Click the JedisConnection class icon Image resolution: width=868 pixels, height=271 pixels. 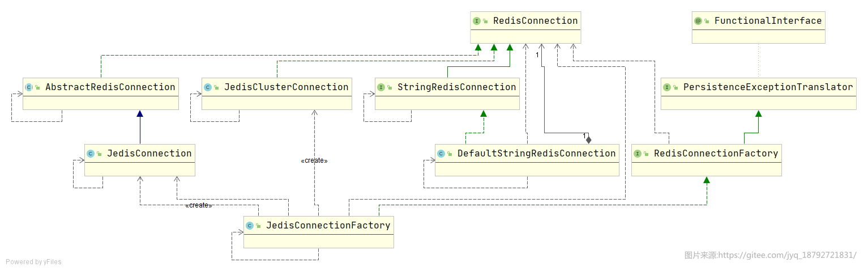click(x=90, y=154)
